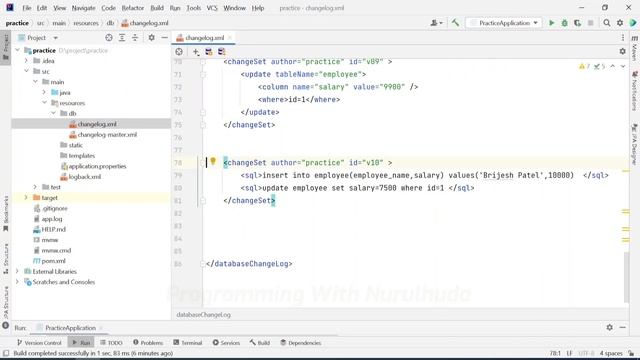Collapse the resources folder

44,103
